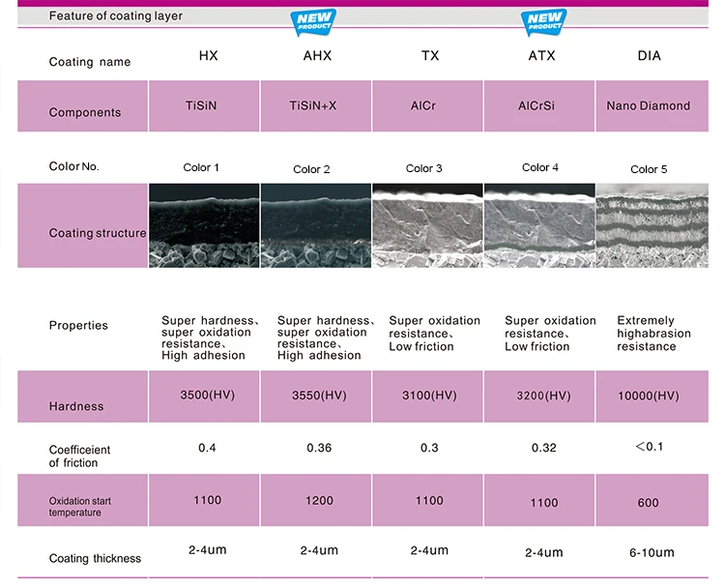The width and height of the screenshot is (725, 588).
Task: Select the ATX coating name
Action: click(542, 55)
